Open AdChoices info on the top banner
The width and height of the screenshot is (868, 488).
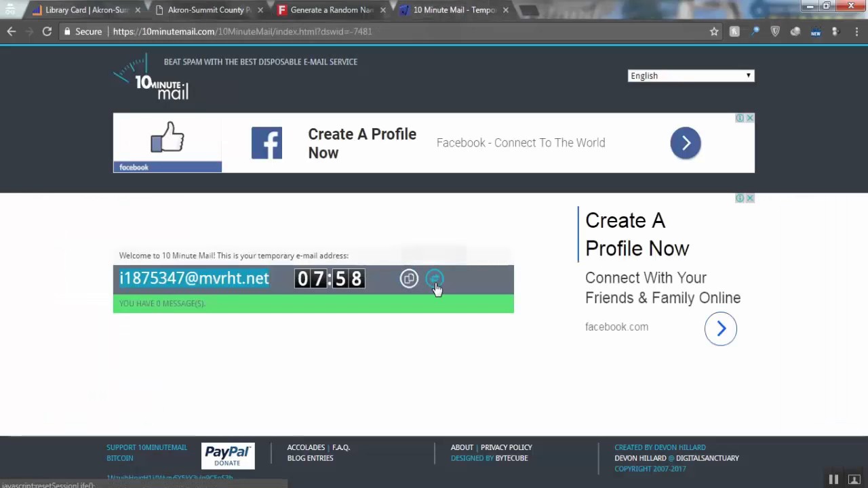tap(741, 118)
